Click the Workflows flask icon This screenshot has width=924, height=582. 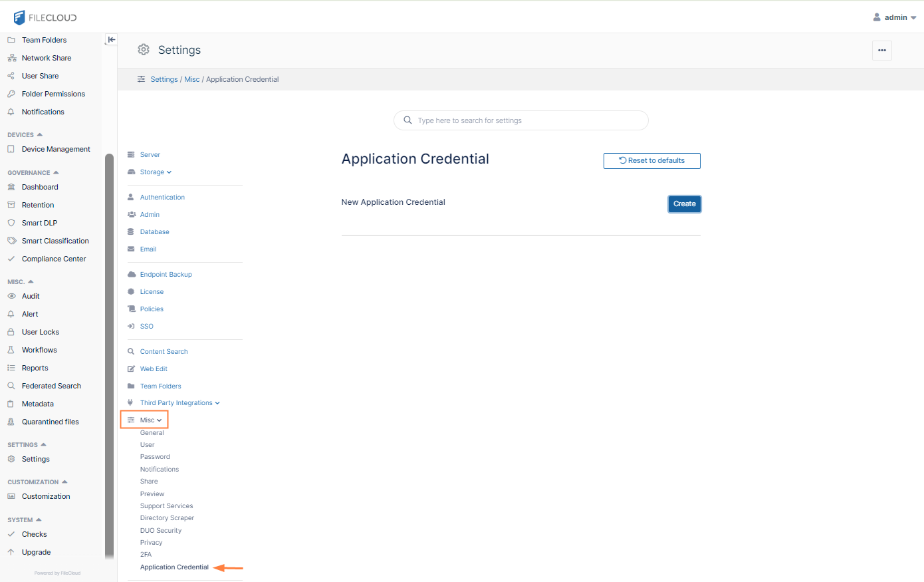point(11,350)
